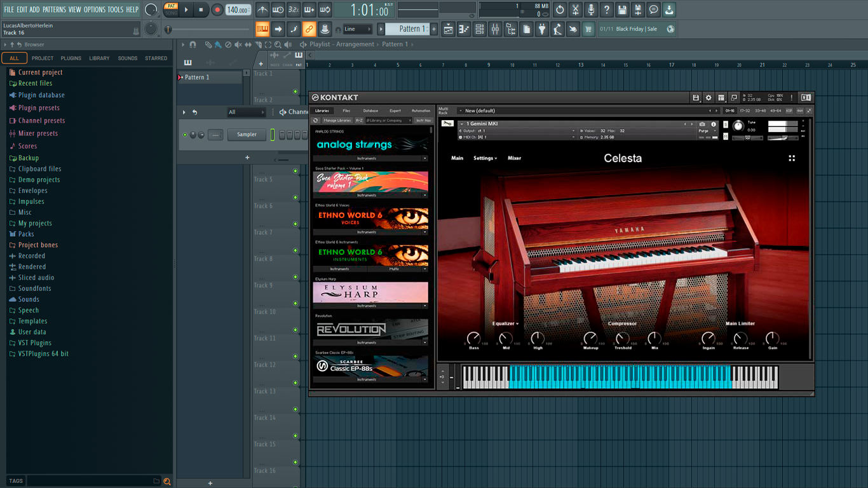Click the tempo field showing 140.000
Image resolution: width=868 pixels, height=488 pixels.
238,10
